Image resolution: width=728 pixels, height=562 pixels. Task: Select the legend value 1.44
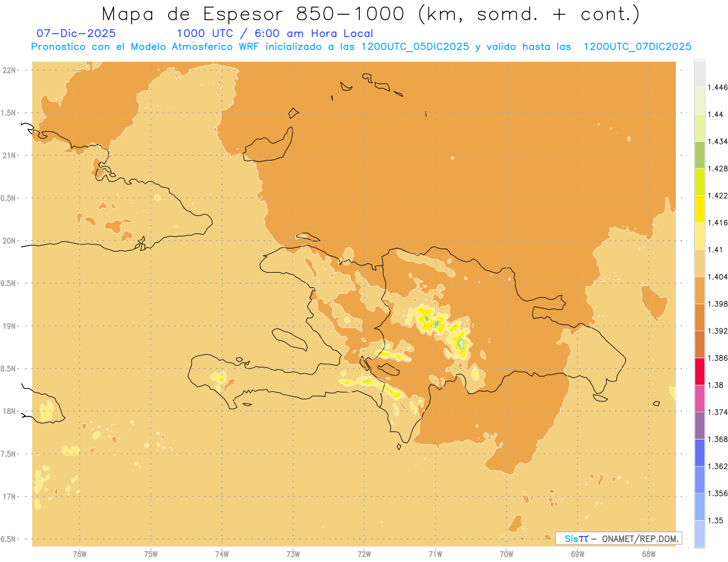point(716,114)
